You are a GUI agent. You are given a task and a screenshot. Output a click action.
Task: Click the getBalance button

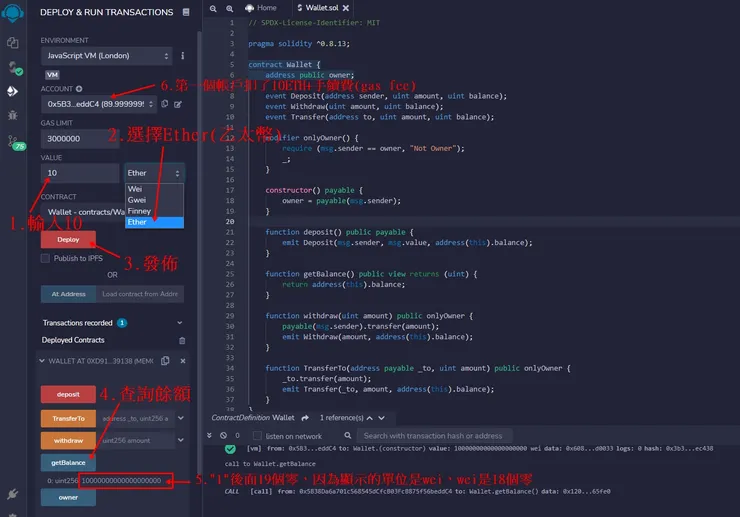(x=68, y=463)
